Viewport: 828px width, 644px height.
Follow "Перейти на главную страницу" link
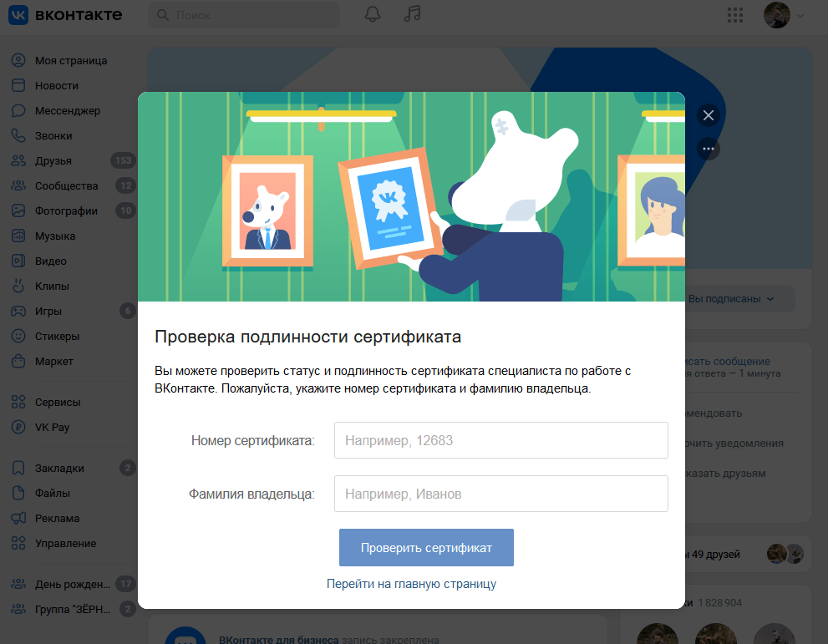[411, 584]
